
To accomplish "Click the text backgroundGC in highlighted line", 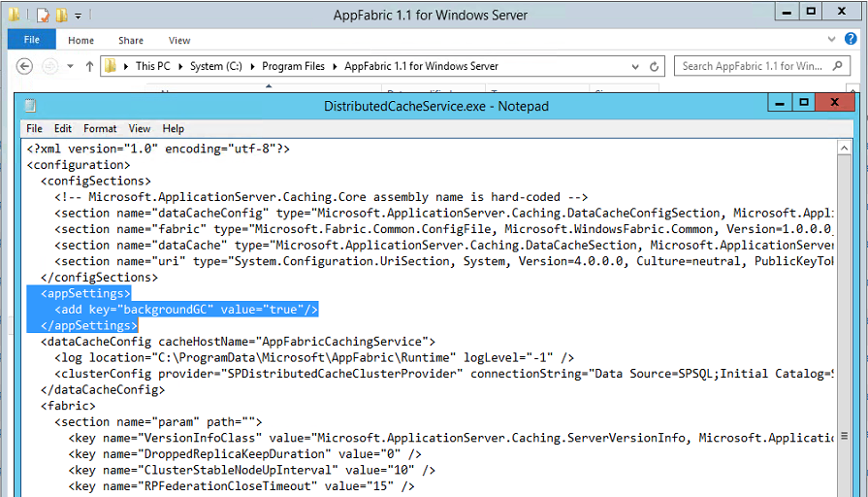I will pyautogui.click(x=165, y=310).
